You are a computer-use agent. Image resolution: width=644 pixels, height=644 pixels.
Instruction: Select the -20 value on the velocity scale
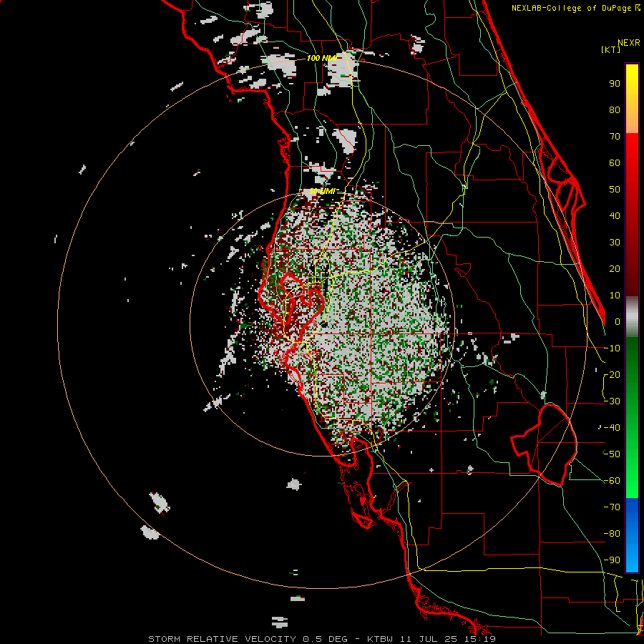click(x=612, y=374)
